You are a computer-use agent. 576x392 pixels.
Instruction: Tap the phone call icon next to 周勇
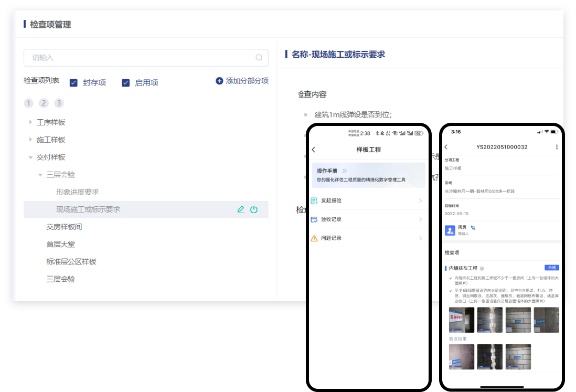(473, 227)
